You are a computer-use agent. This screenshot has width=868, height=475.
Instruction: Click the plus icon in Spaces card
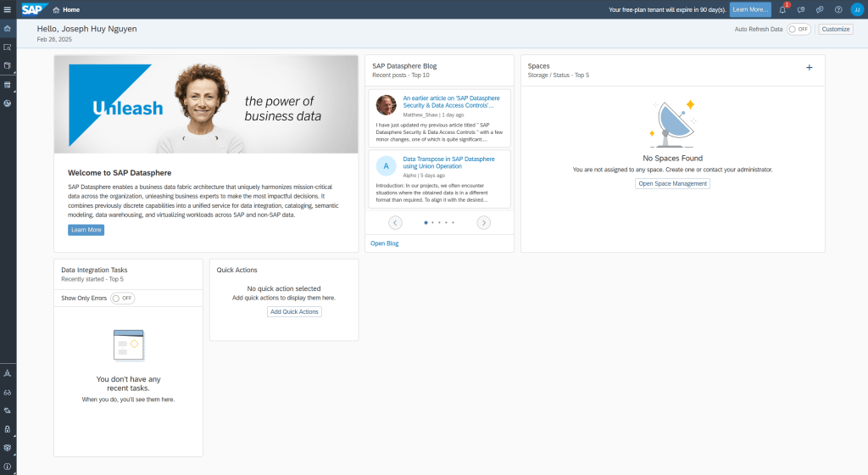809,67
